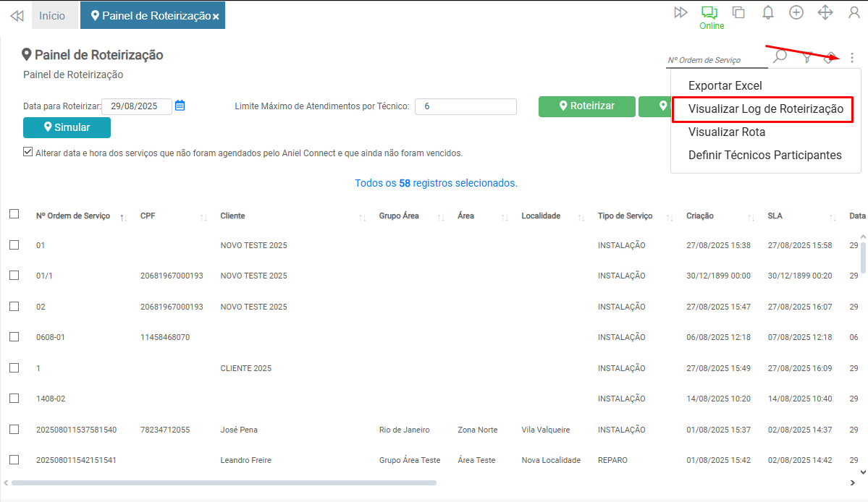
Task: Select Visualizar Log de Roteirização
Action: coord(765,109)
